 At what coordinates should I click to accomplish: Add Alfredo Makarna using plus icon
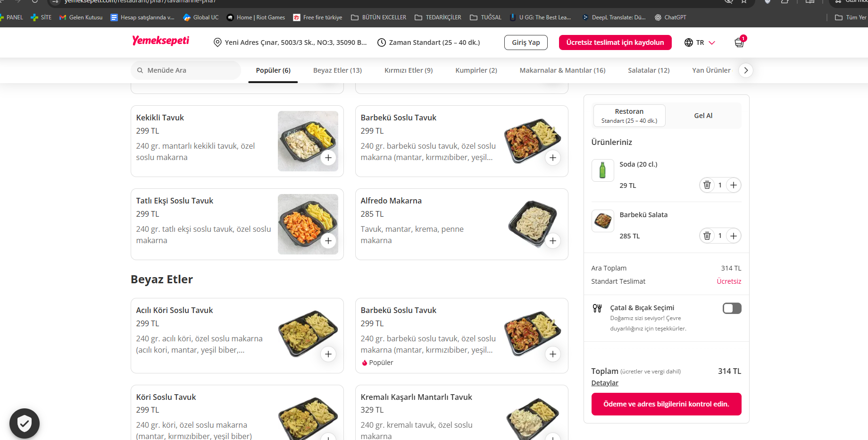[553, 241]
